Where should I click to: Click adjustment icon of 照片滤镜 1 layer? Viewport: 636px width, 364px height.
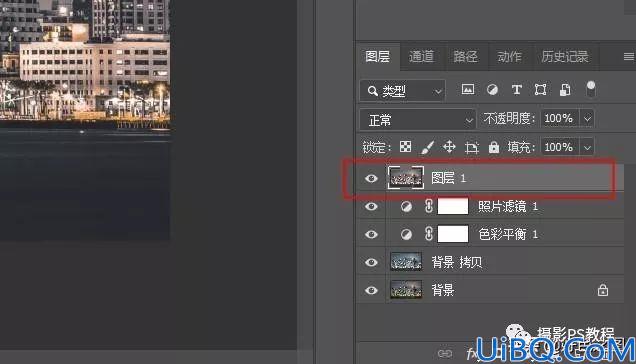tap(406, 207)
